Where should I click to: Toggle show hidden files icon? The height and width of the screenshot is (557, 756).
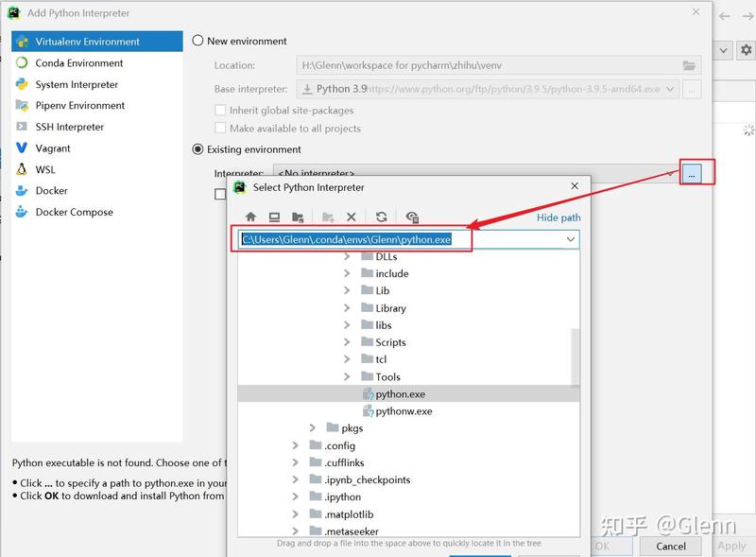point(412,218)
